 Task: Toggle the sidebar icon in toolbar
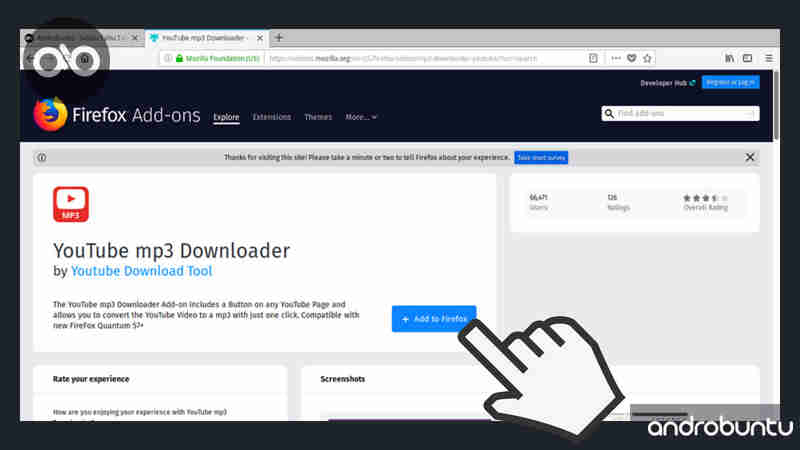point(747,58)
